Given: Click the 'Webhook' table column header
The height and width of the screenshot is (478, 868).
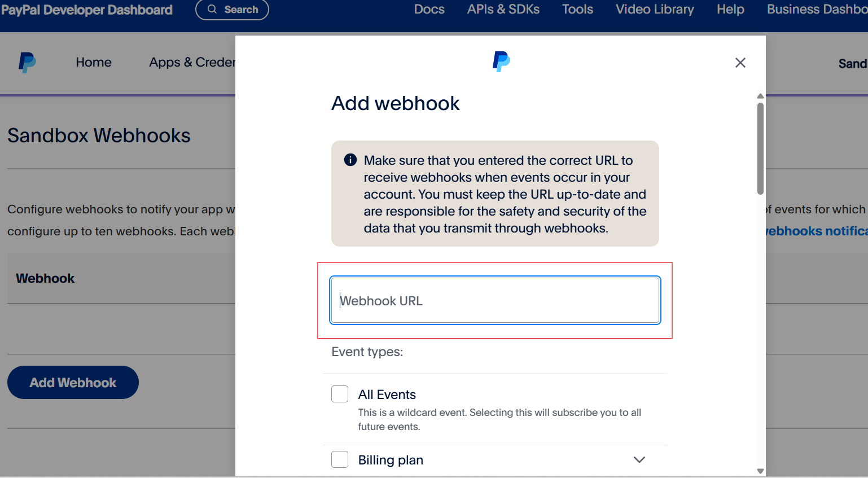Looking at the screenshot, I should pos(45,278).
